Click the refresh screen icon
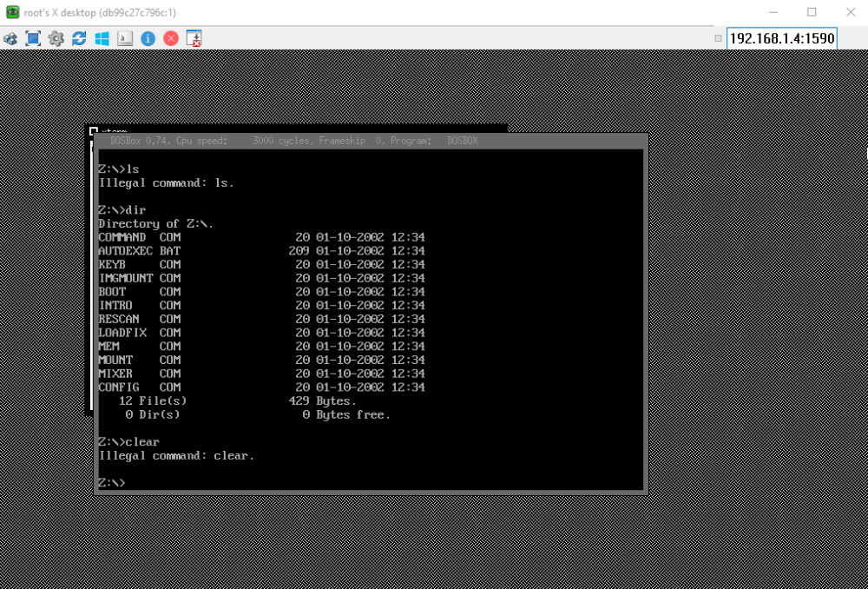Image resolution: width=868 pixels, height=589 pixels. point(79,38)
